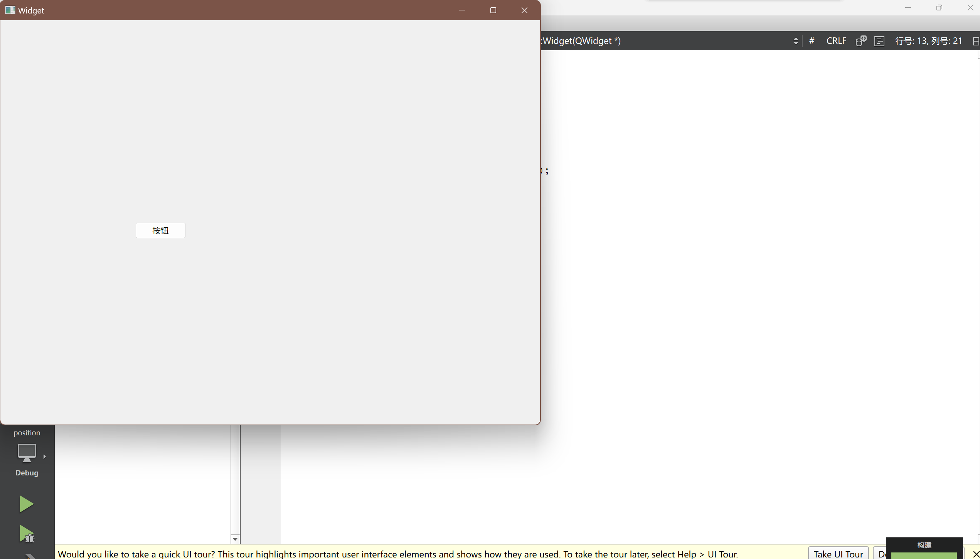Click the editor document layout icon
The image size is (980, 559).
tap(879, 41)
